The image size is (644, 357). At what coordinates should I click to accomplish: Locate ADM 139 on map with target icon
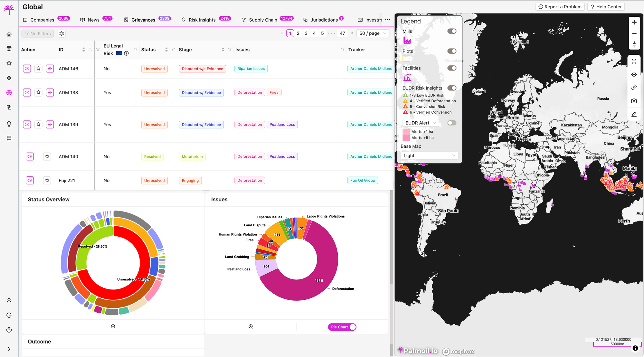pos(50,125)
